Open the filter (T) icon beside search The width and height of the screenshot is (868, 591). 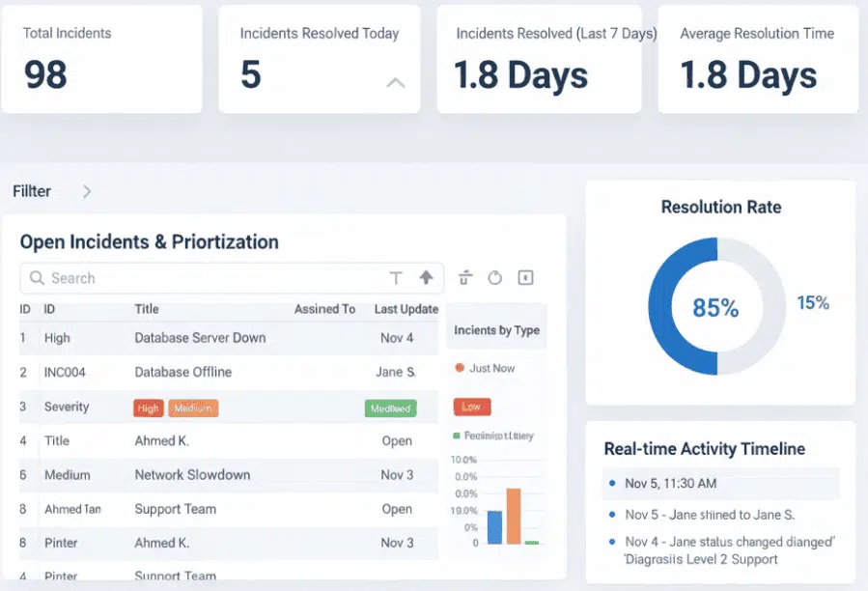(x=396, y=277)
